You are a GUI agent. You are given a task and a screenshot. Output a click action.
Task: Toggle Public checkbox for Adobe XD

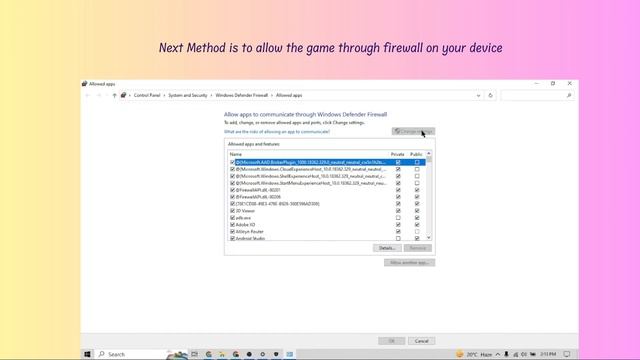[x=417, y=225]
